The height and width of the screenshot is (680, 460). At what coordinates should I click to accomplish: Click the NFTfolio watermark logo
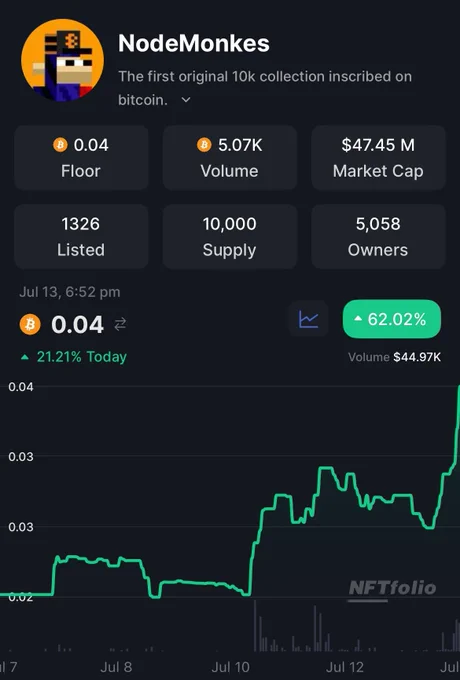click(x=392, y=589)
